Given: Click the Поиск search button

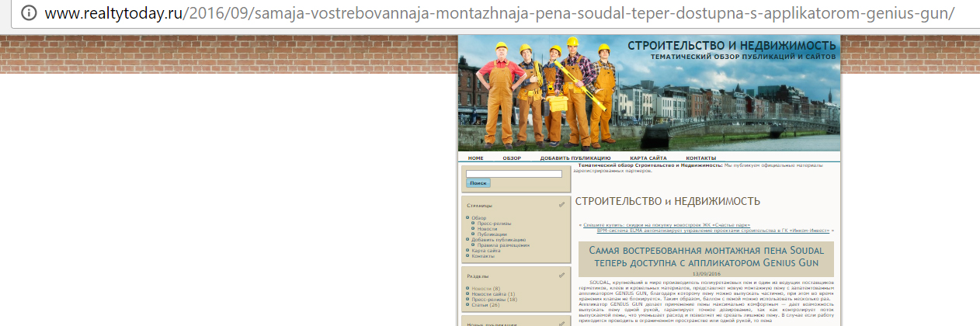Looking at the screenshot, I should click(478, 183).
